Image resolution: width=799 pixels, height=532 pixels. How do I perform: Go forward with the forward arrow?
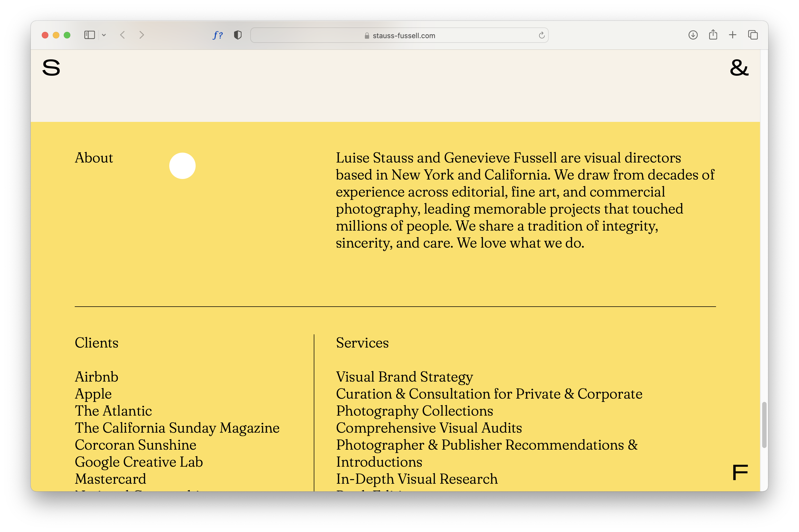pyautogui.click(x=142, y=35)
